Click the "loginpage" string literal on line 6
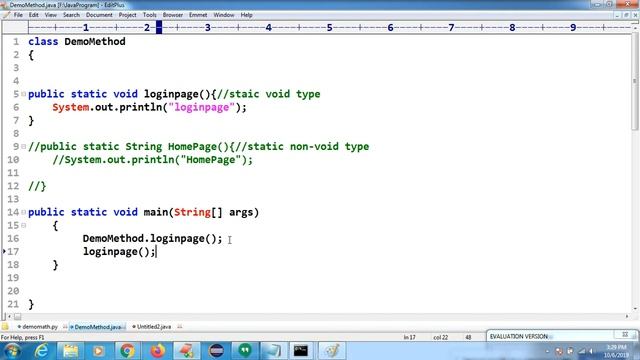The height and width of the screenshot is (360, 640). click(x=202, y=107)
